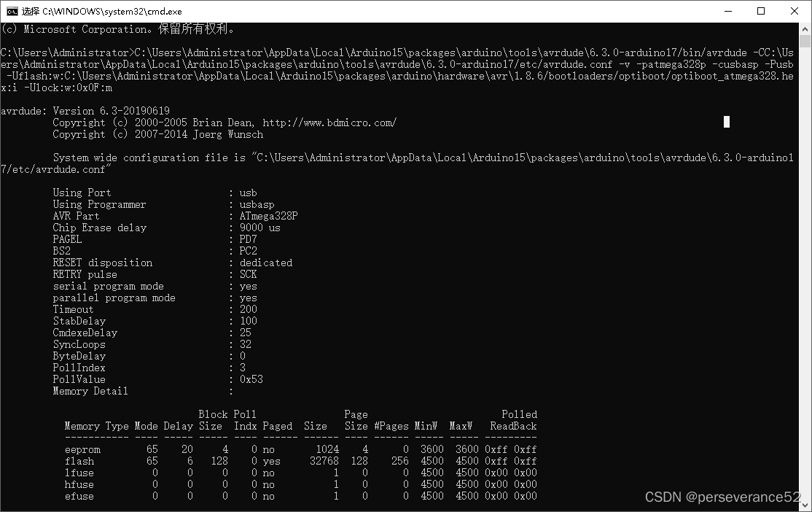The height and width of the screenshot is (512, 812).
Task: Minimize the cmd.exe window
Action: [x=728, y=12]
